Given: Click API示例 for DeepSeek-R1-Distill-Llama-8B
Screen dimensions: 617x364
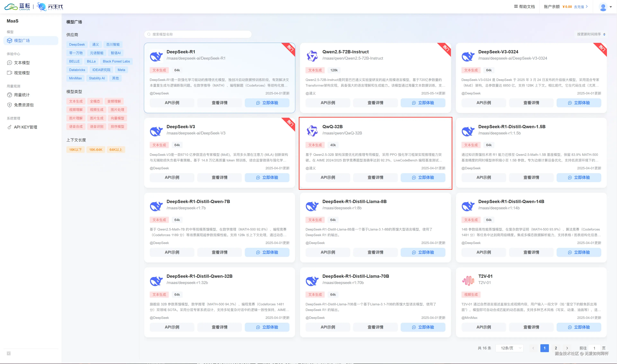Looking at the screenshot, I should pyautogui.click(x=328, y=252).
